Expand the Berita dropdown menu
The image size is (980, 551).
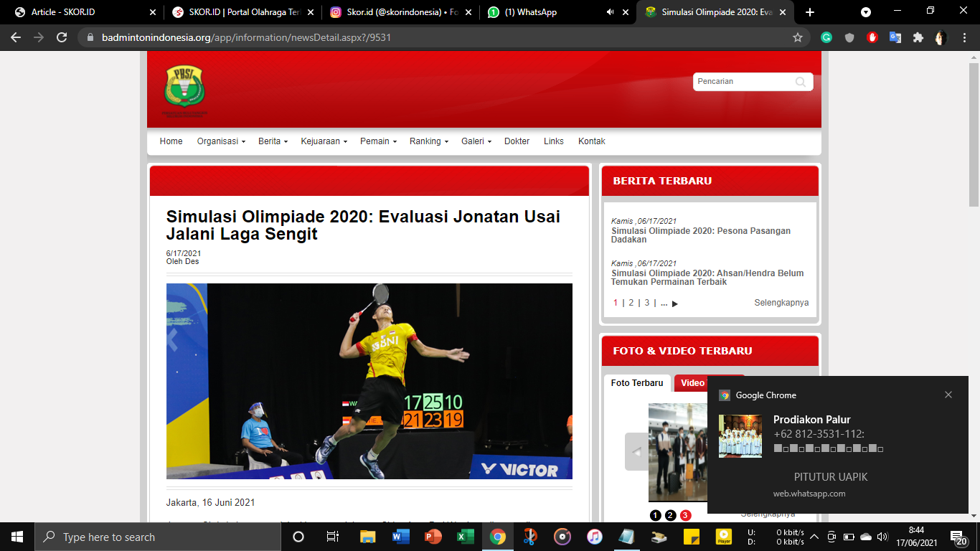[273, 141]
